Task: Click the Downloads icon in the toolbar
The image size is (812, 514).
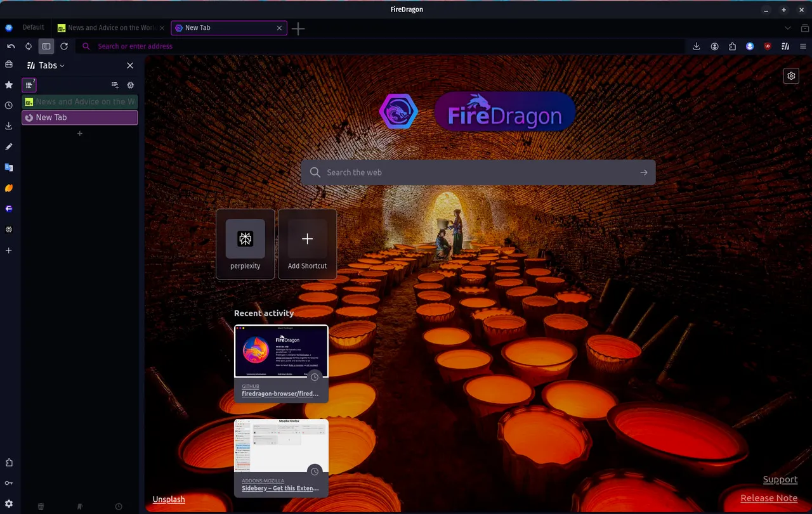Action: click(697, 46)
